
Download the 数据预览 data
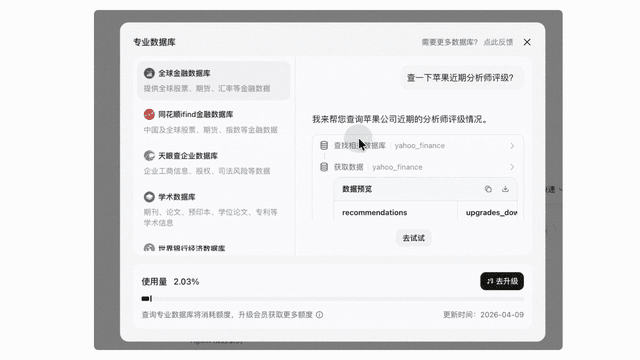pos(505,189)
